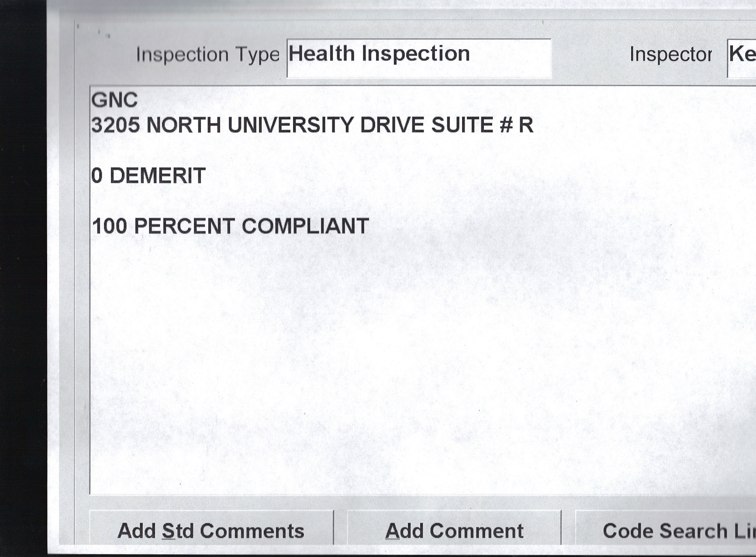Screen dimensions: 756x557
Task: Click the zero before DEMERIT
Action: (97, 176)
